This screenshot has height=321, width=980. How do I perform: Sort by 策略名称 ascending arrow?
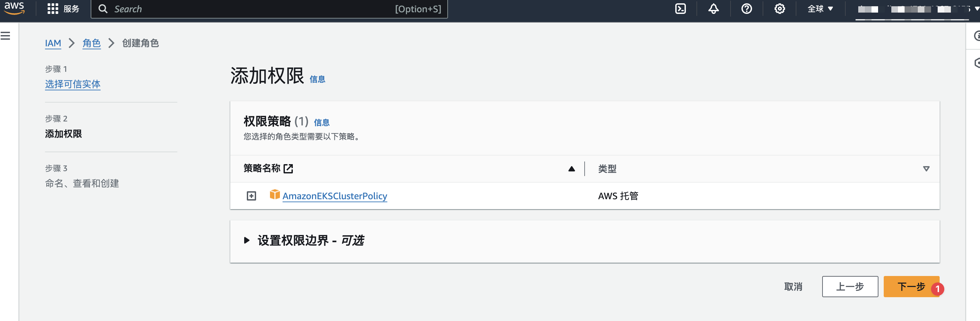[x=571, y=169]
